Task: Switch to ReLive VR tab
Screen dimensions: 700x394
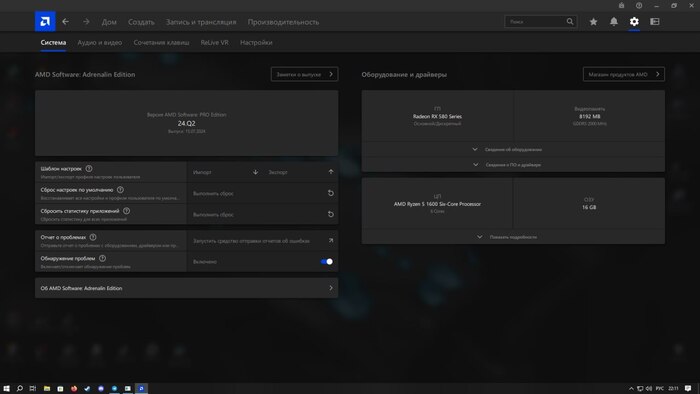Action: coord(214,42)
